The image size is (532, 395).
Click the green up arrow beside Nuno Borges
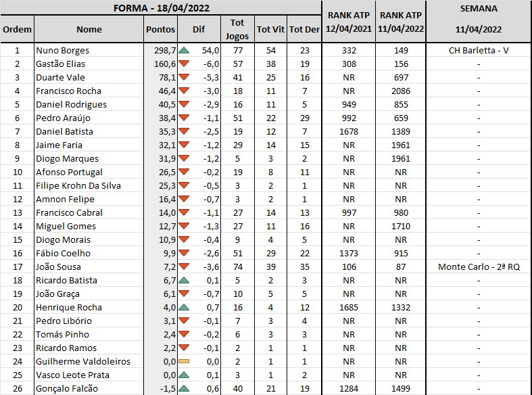(184, 51)
